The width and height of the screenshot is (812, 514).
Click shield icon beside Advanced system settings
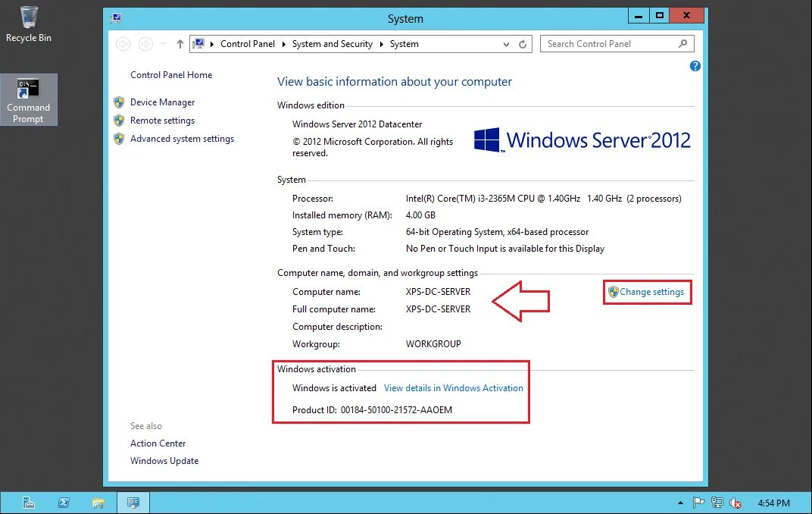119,138
